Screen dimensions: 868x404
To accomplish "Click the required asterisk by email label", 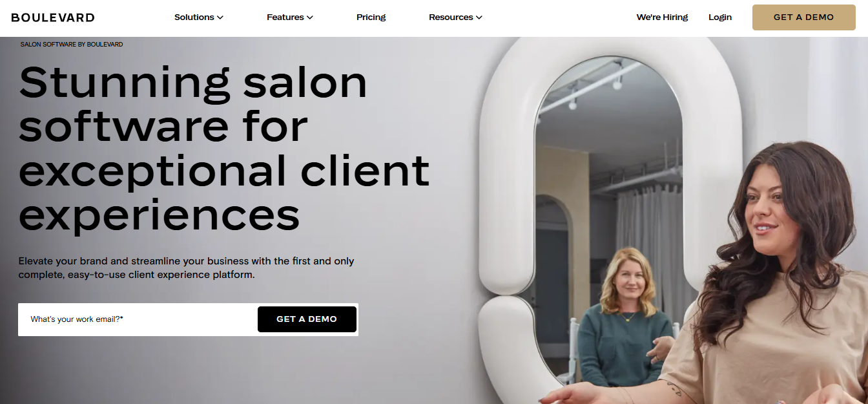I will (x=121, y=318).
